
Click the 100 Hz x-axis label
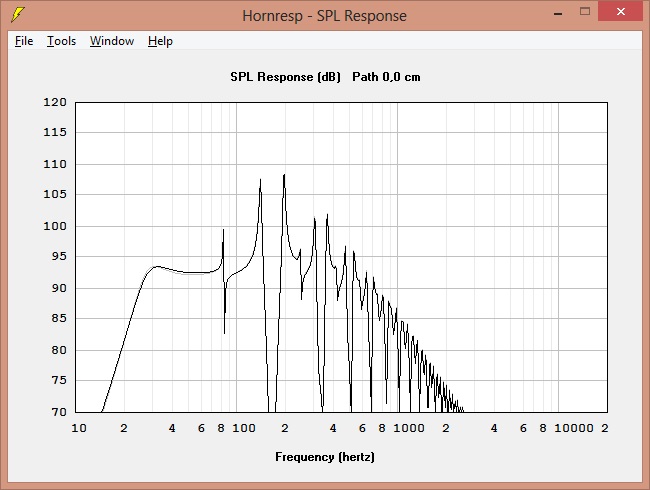click(x=244, y=428)
